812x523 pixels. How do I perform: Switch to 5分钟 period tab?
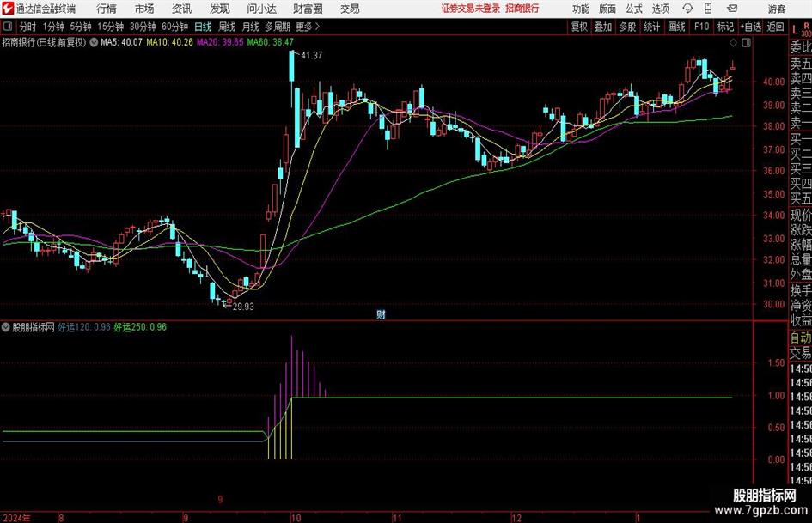tap(81, 27)
